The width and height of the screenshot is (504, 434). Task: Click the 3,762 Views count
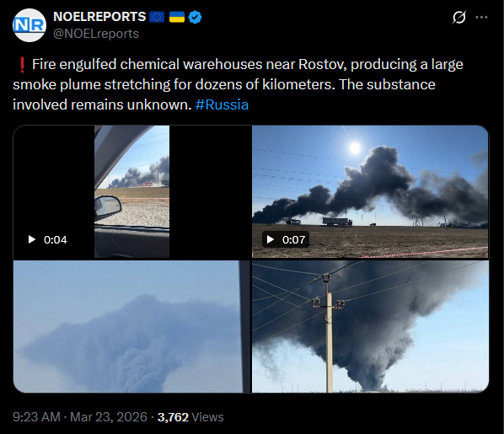(x=190, y=417)
